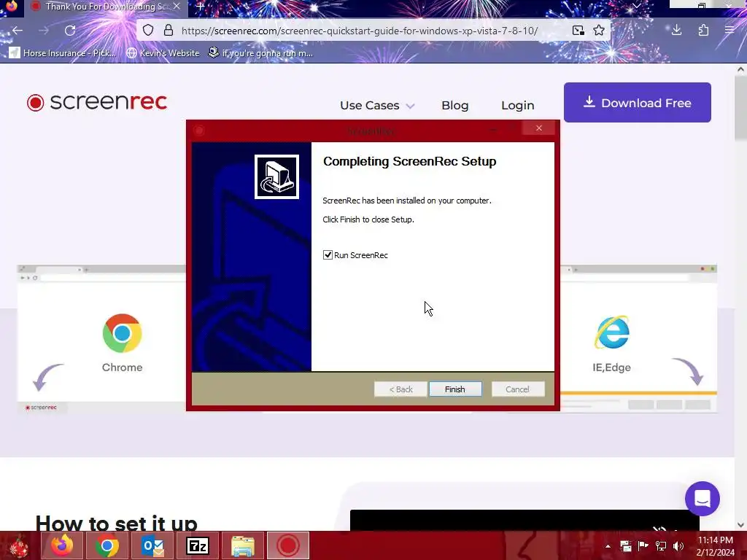Click the ScreenRec taskbar icon
This screenshot has height=560, width=747.
click(x=287, y=545)
